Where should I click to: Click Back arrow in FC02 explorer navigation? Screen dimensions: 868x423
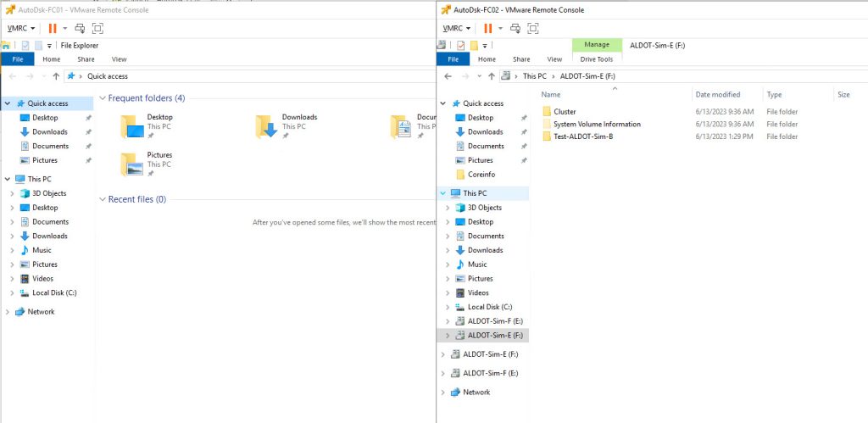[x=448, y=76]
